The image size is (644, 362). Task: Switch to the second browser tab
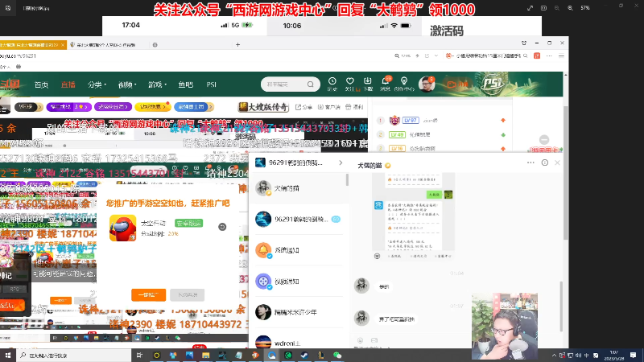click(x=107, y=45)
